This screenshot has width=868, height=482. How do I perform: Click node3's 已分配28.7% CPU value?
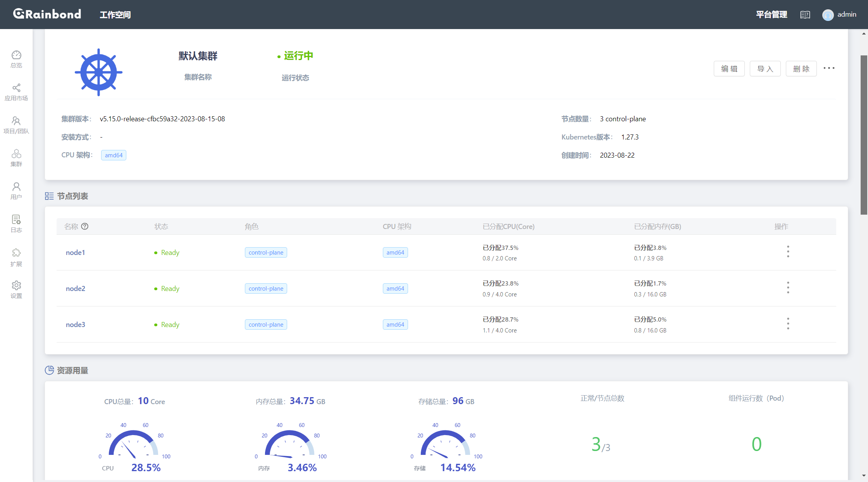pyautogui.click(x=500, y=319)
